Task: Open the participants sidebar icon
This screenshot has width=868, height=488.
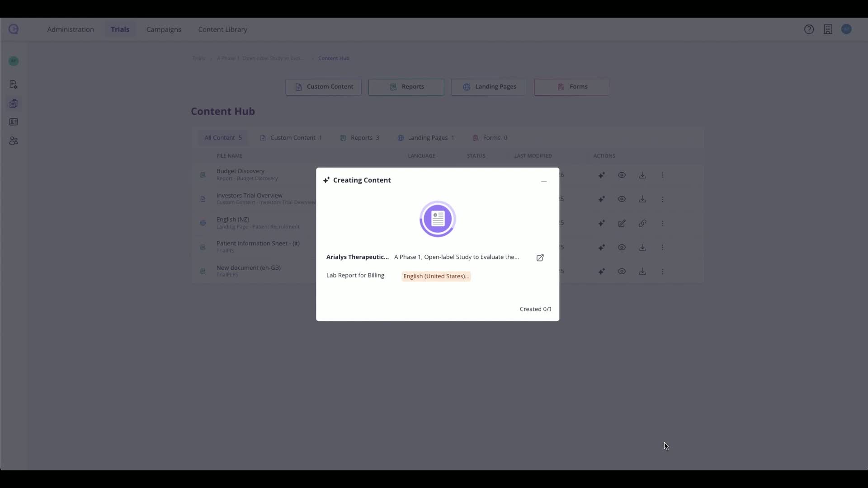Action: pyautogui.click(x=14, y=141)
